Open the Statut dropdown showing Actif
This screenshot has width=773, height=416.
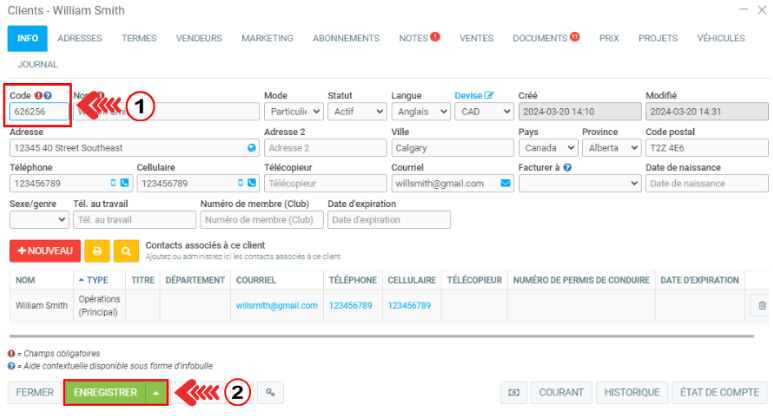pyautogui.click(x=354, y=112)
